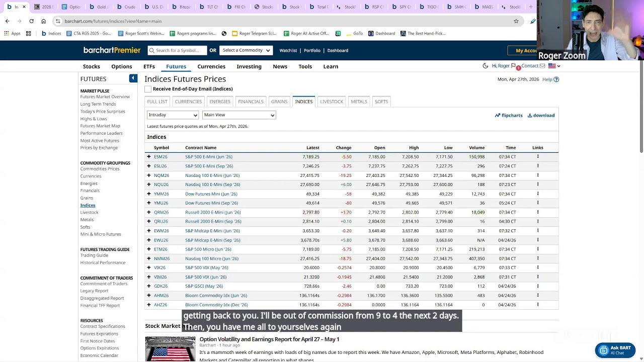The height and width of the screenshot is (362, 644).
Task: Open the ETFs main menu
Action: tap(149, 66)
